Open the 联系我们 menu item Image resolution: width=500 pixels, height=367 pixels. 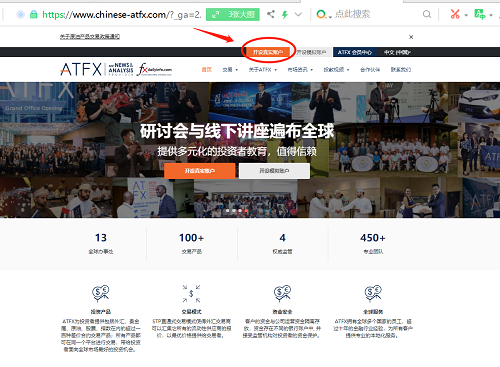401,70
